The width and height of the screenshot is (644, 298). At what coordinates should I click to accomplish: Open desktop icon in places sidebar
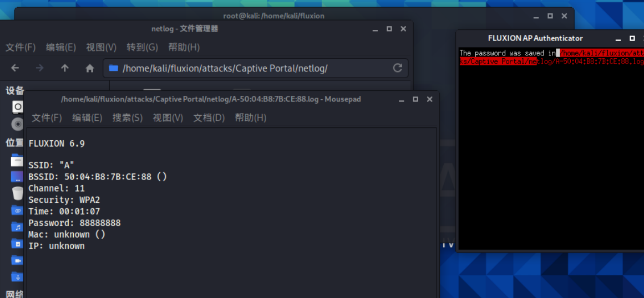pyautogui.click(x=18, y=177)
